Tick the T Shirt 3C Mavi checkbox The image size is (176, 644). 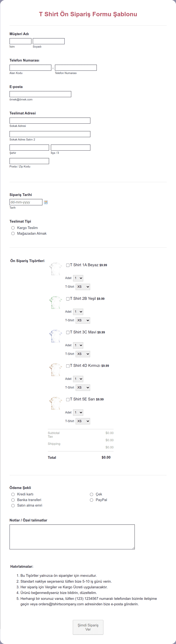68,332
